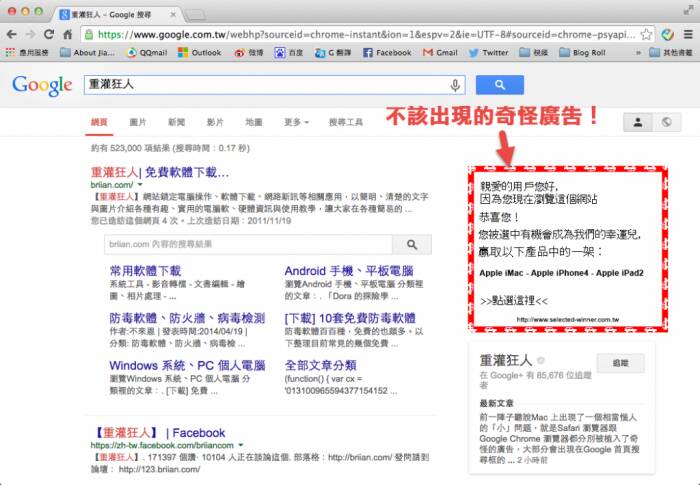Open the 百度 bookmark
The height and width of the screenshot is (485, 700).
click(x=289, y=53)
